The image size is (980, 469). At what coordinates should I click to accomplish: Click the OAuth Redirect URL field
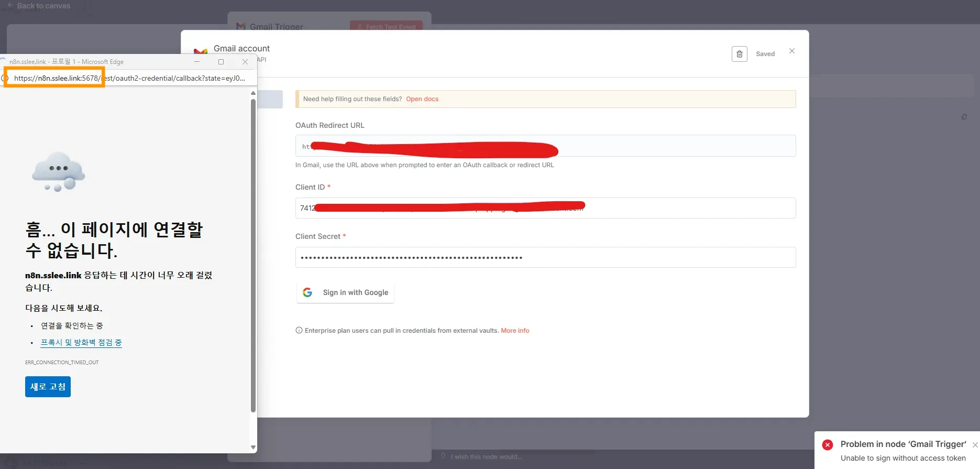click(545, 146)
